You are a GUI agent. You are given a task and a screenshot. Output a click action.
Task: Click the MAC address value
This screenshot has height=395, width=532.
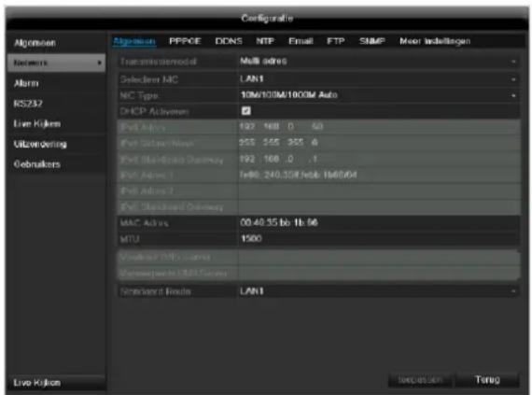pyautogui.click(x=279, y=222)
